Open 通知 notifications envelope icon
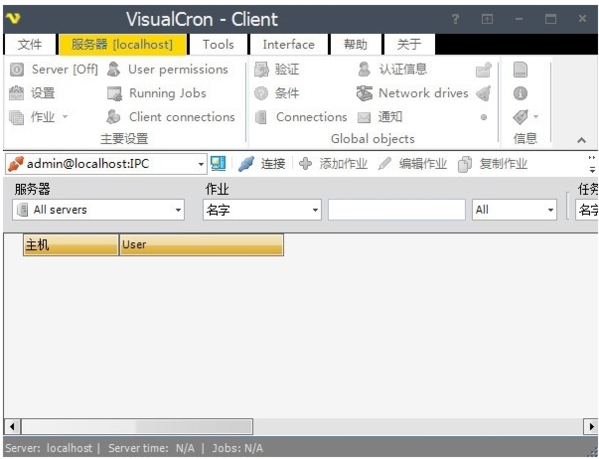Image resolution: width=599 pixels, height=459 pixels. (364, 118)
